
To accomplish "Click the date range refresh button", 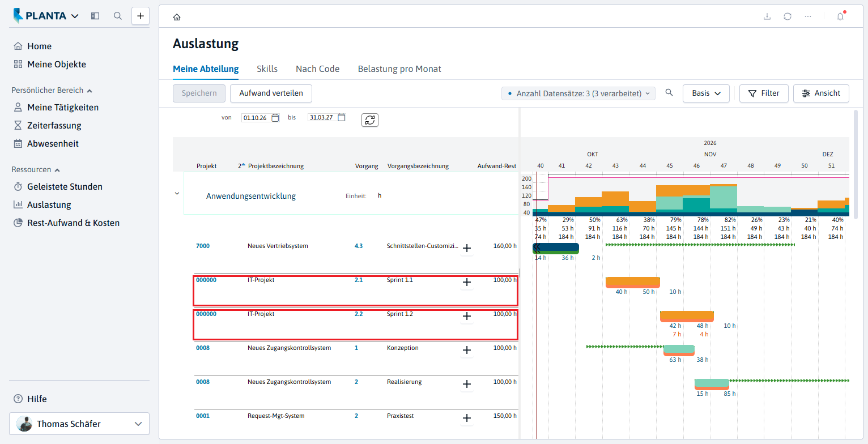I will point(370,120).
